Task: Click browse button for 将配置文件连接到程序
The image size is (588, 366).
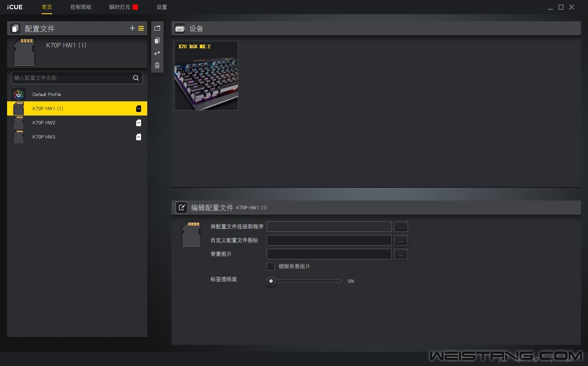Action: (401, 227)
